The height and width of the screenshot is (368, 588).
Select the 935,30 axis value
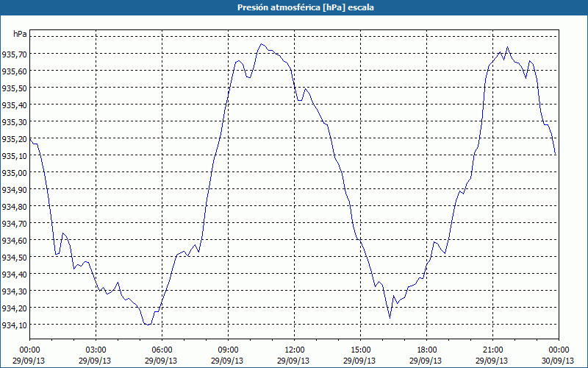click(14, 122)
